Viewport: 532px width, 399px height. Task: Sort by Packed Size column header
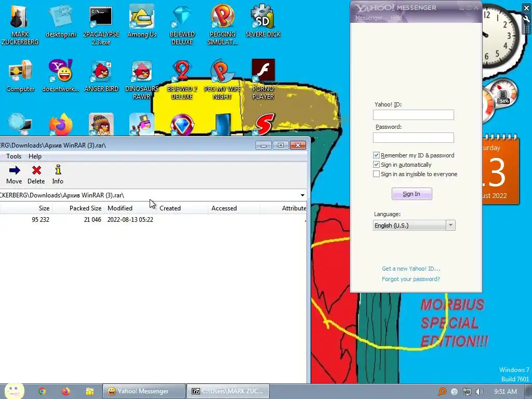pos(78,208)
